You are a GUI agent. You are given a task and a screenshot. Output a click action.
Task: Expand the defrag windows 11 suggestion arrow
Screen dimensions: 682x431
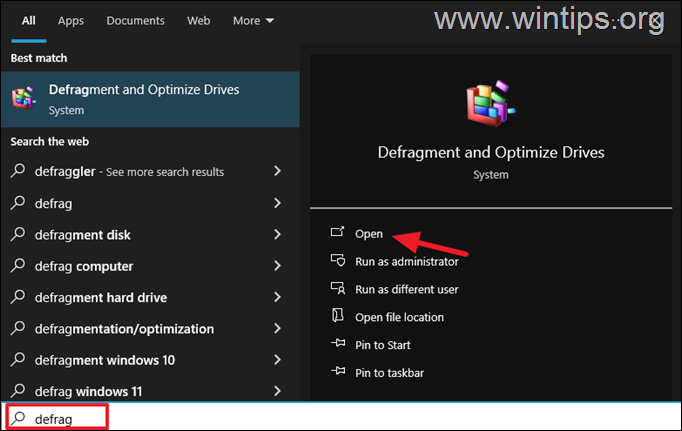click(x=277, y=391)
